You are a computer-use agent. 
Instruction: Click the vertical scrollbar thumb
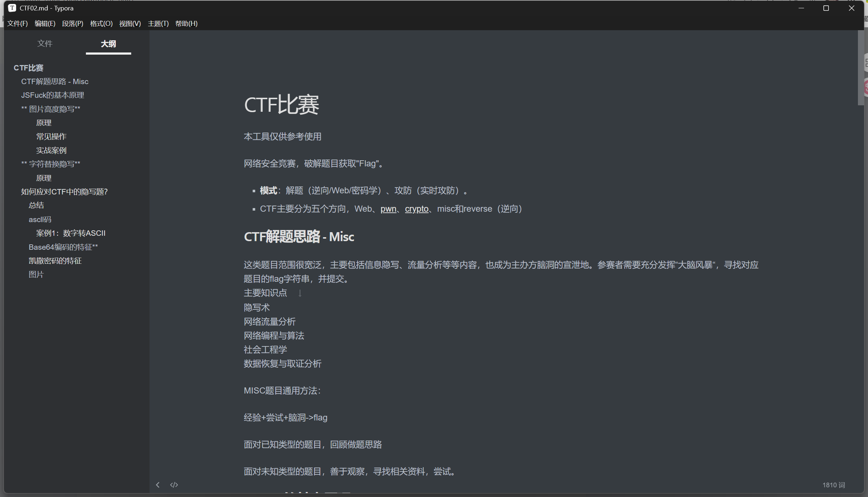pyautogui.click(x=860, y=68)
